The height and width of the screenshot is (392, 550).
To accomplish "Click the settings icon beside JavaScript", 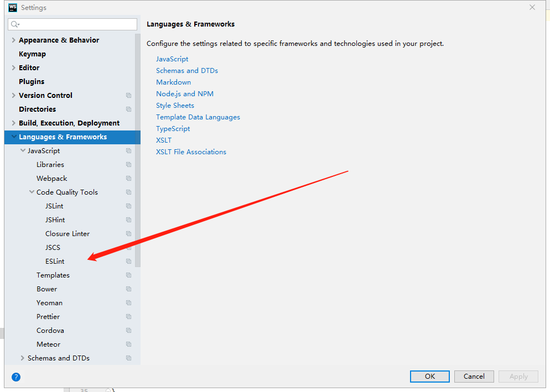I will pyautogui.click(x=128, y=150).
